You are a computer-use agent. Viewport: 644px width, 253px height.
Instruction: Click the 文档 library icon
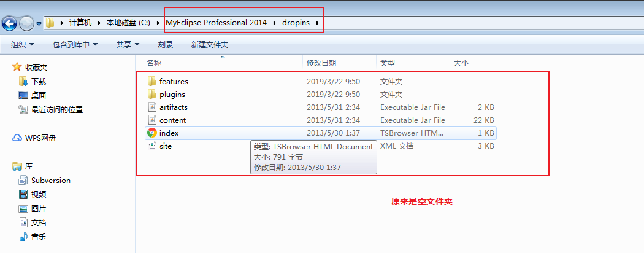point(23,222)
